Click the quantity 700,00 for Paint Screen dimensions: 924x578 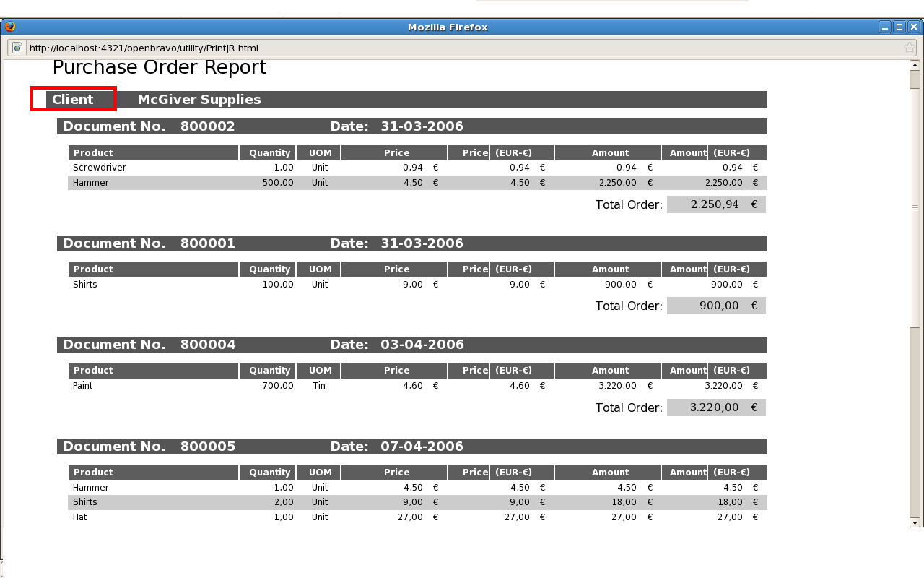(278, 386)
